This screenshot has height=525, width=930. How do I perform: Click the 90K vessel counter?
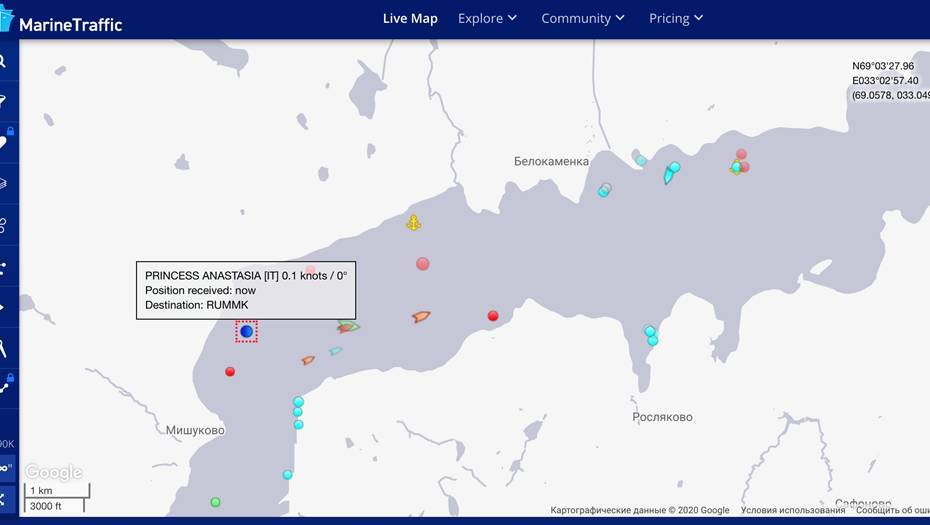click(x=7, y=444)
